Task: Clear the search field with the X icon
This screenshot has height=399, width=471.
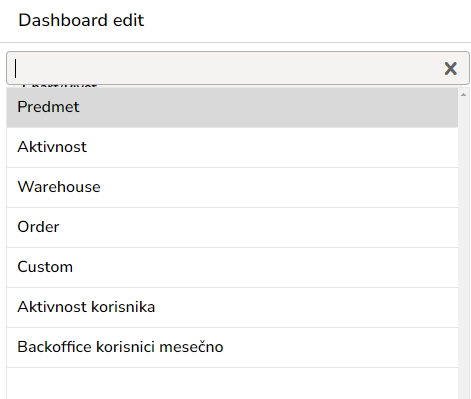Action: (450, 69)
